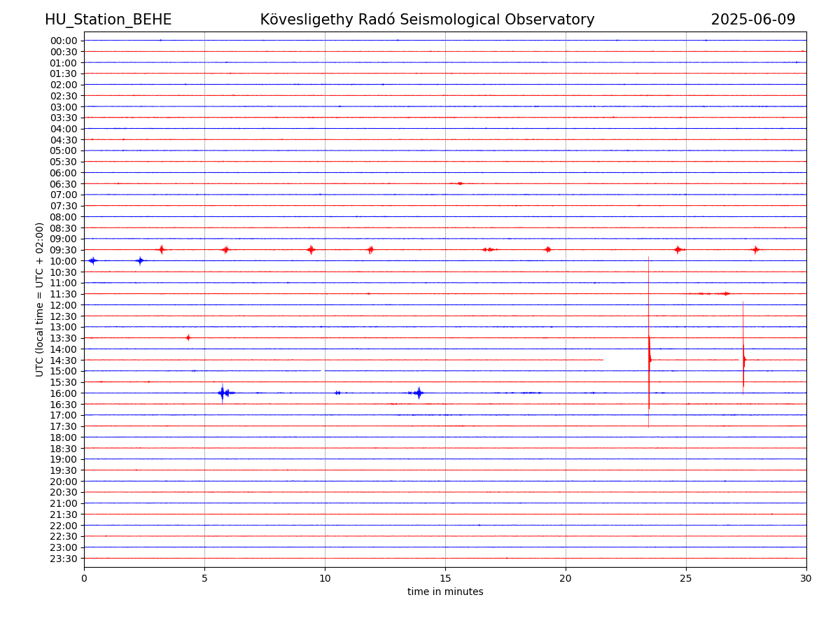Click the date 2025-06-09 in the header

(x=753, y=20)
